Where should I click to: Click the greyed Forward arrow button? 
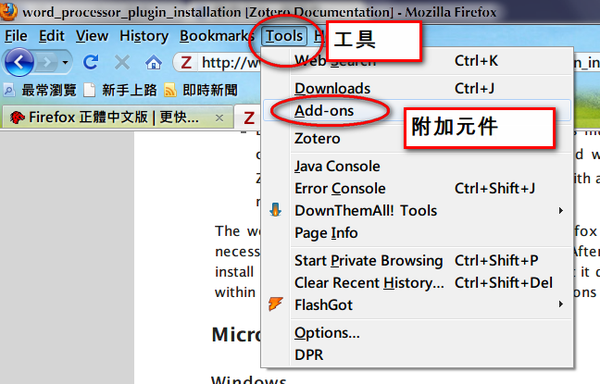coord(47,62)
